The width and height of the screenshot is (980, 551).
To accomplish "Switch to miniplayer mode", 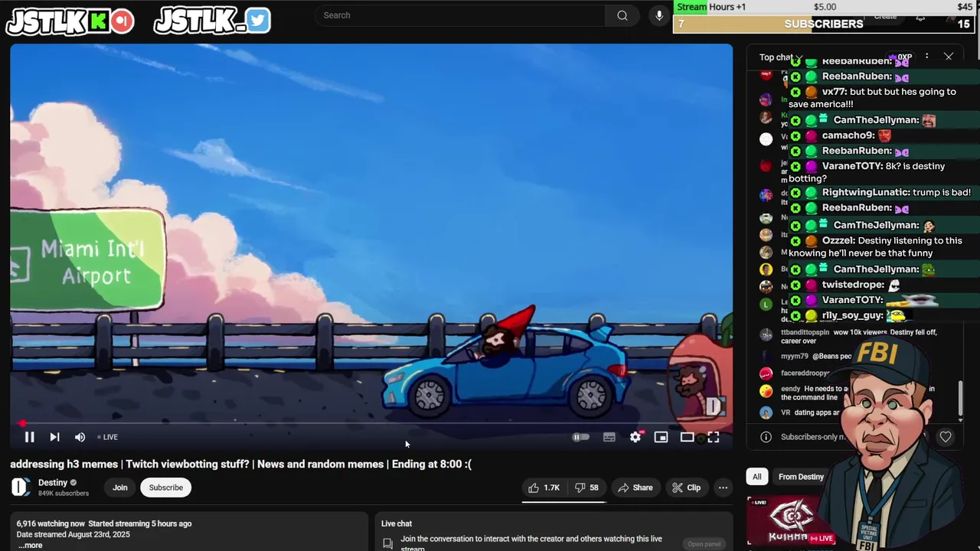I will [x=661, y=437].
